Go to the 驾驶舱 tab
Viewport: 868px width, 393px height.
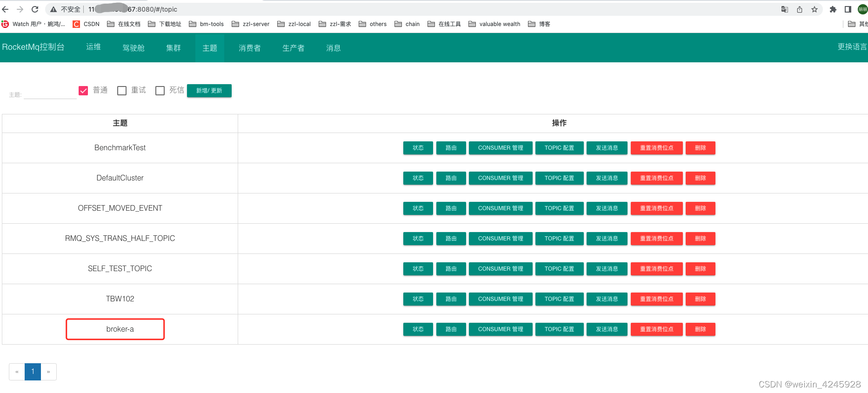click(134, 47)
